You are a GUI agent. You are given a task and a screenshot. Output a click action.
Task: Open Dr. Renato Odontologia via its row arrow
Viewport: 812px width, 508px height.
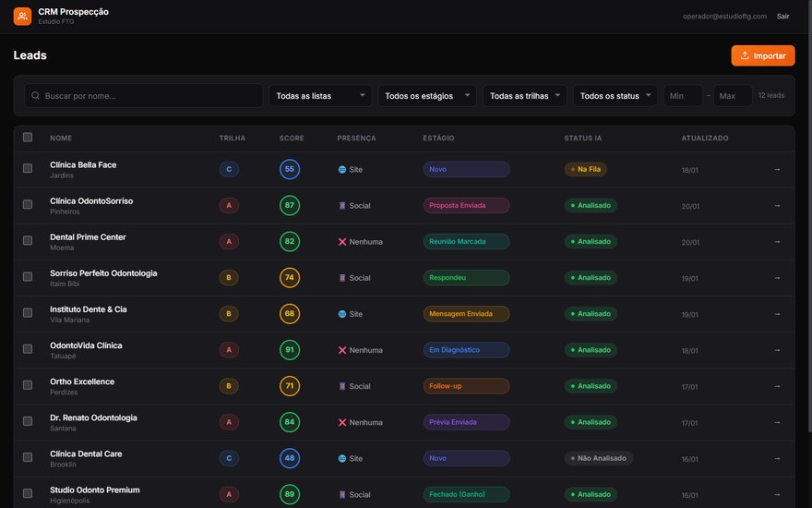[777, 422]
